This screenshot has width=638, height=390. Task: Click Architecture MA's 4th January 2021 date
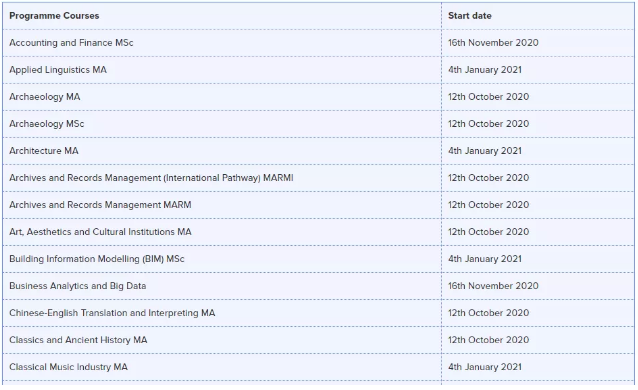pyautogui.click(x=485, y=151)
